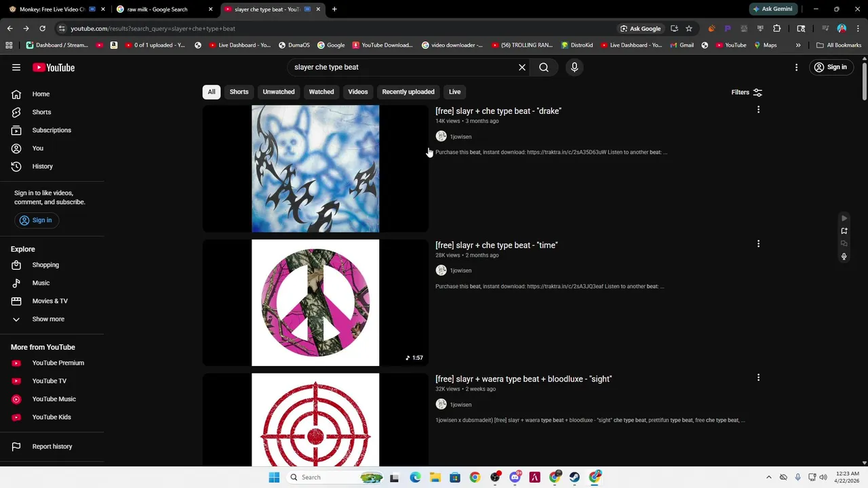Select the Watched filter chip

[321, 91]
